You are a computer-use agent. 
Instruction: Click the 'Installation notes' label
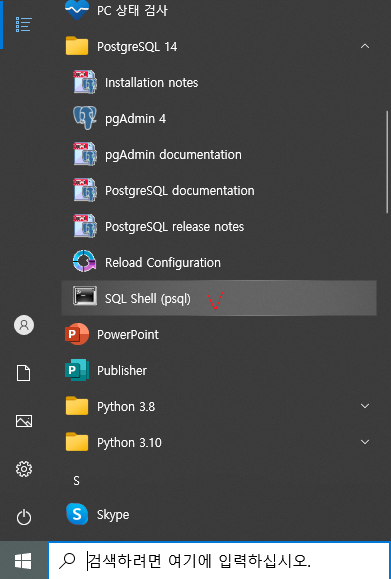[x=152, y=82]
